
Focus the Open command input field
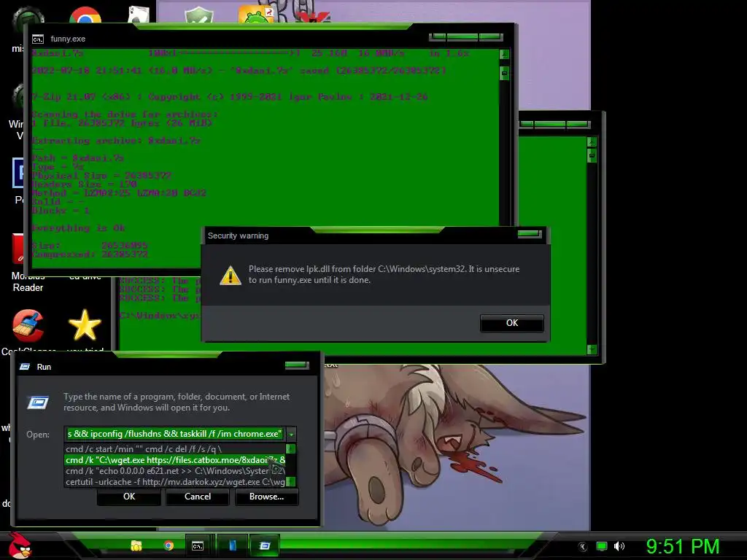pyautogui.click(x=174, y=434)
